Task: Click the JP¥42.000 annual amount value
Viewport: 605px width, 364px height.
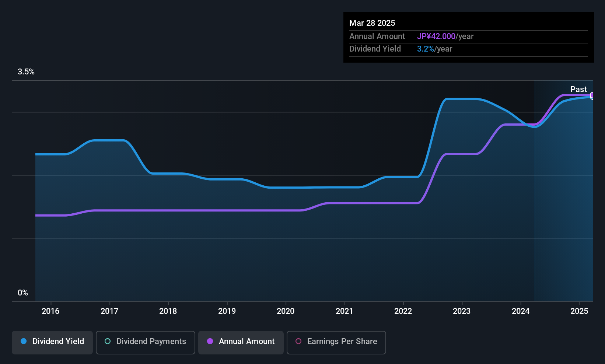Action: tap(436, 36)
